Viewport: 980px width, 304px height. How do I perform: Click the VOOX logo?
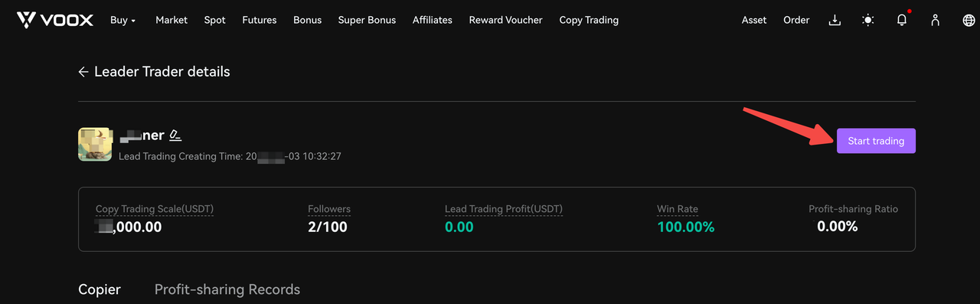click(54, 20)
